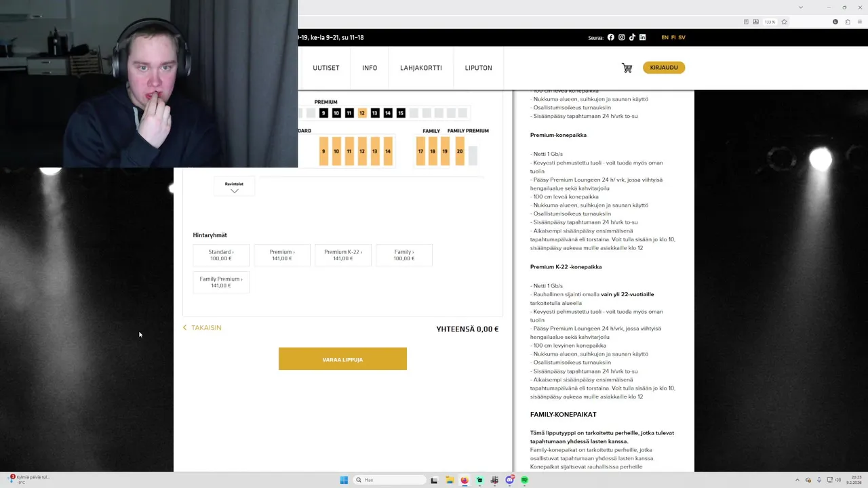Open the INFO menu item
868x488 pixels.
[370, 68]
